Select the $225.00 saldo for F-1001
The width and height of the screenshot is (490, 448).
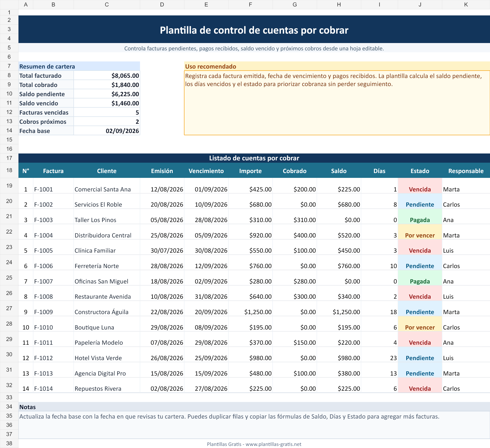pyautogui.click(x=339, y=186)
